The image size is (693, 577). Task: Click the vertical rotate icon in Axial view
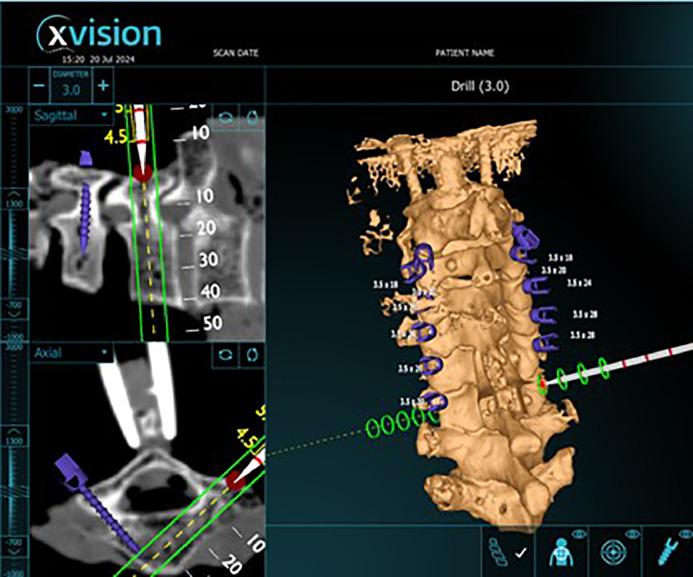(252, 355)
